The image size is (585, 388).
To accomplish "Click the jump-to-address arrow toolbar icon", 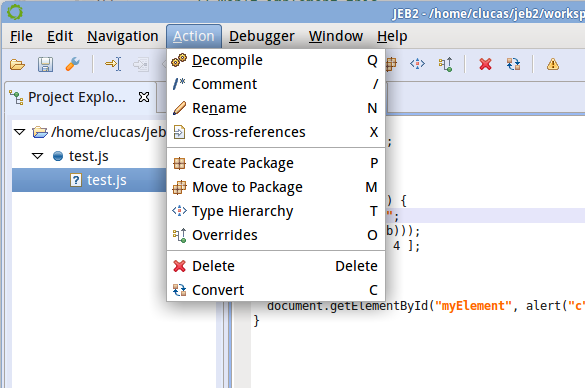I will pyautogui.click(x=113, y=64).
